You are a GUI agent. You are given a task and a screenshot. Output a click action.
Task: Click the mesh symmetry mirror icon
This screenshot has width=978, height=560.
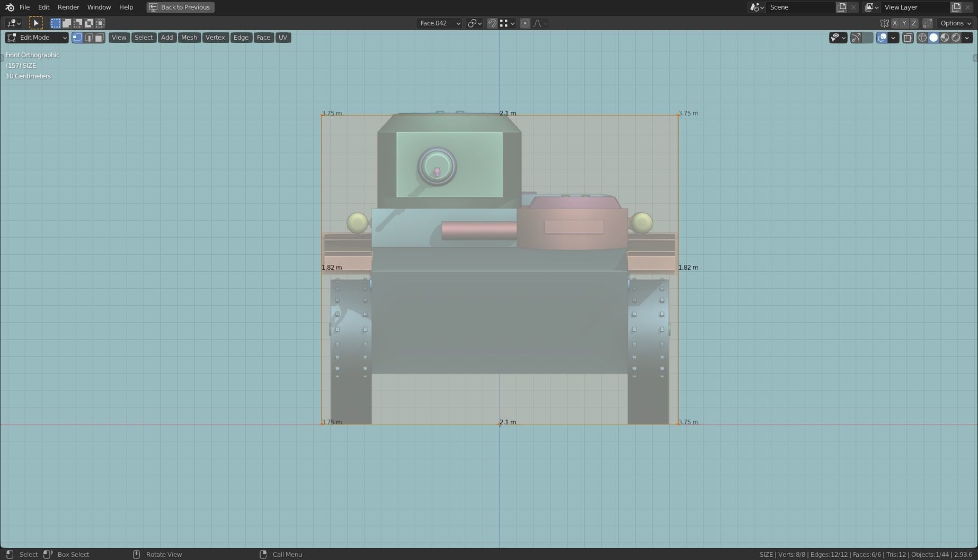tap(884, 23)
